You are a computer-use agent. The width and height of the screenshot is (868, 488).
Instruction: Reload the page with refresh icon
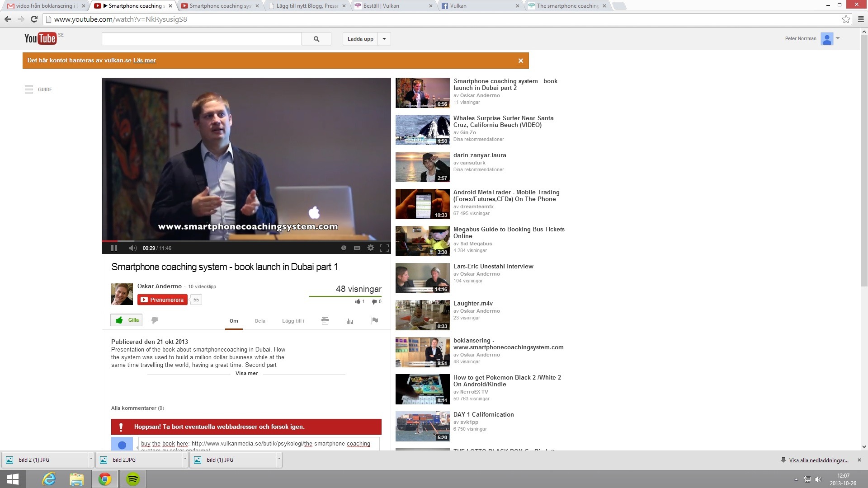pos(34,19)
